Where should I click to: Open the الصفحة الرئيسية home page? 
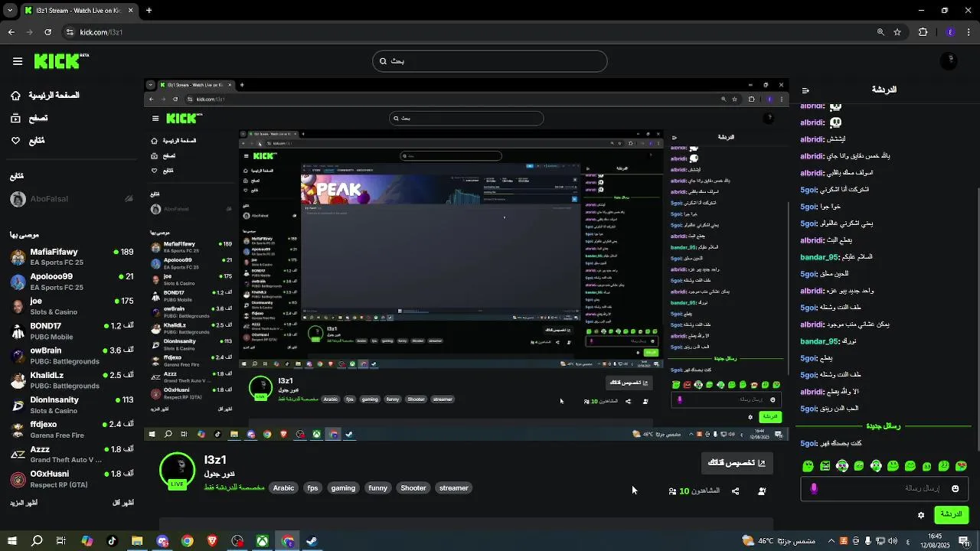click(46, 96)
